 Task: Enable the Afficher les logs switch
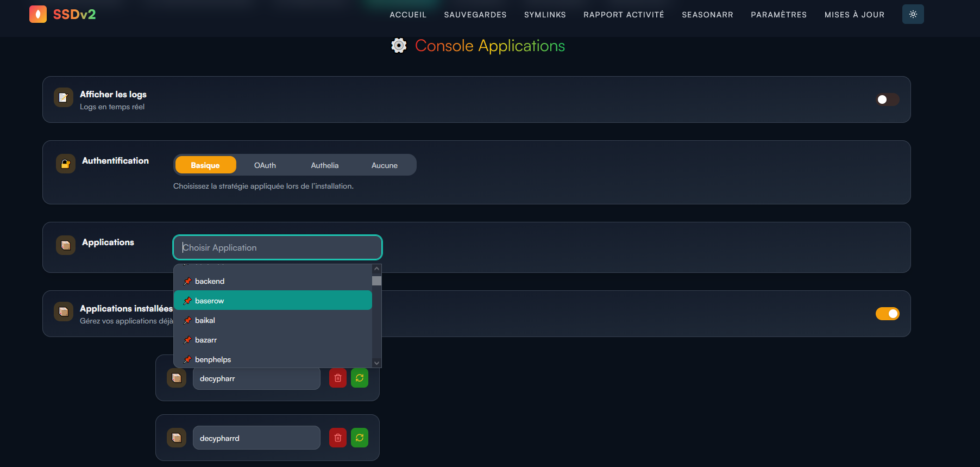pos(887,99)
